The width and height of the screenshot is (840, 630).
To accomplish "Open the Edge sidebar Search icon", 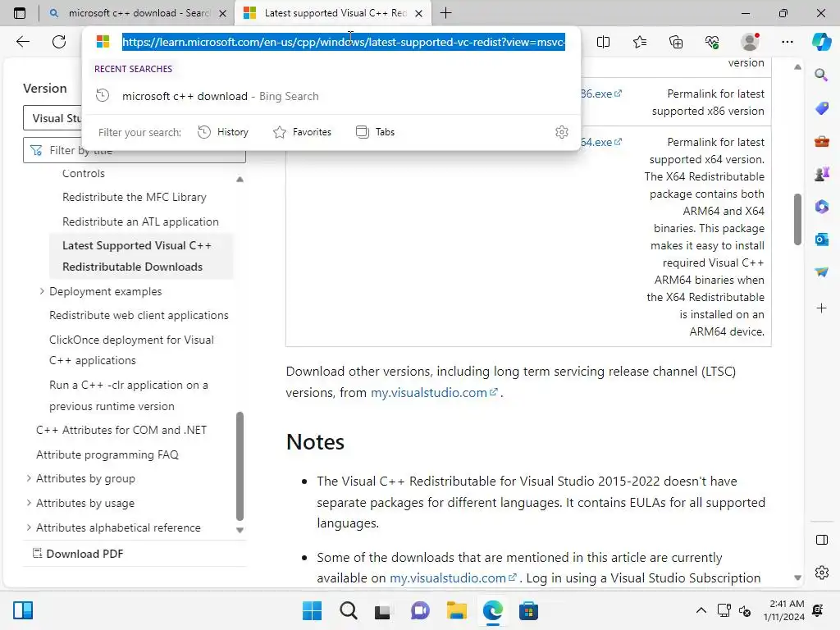I will pyautogui.click(x=821, y=75).
